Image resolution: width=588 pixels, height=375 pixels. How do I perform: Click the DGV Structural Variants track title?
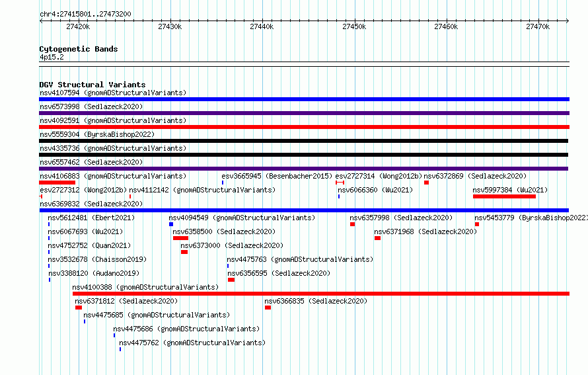(x=92, y=85)
